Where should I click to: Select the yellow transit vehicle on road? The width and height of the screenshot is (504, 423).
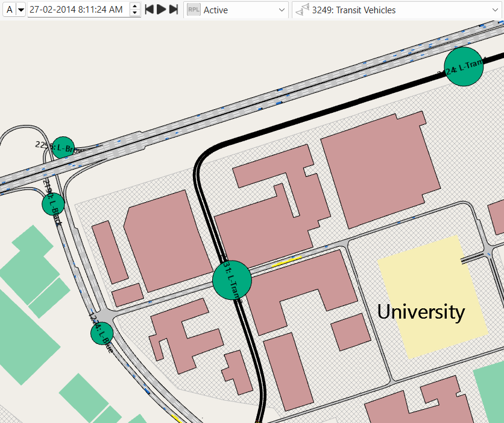(x=286, y=261)
